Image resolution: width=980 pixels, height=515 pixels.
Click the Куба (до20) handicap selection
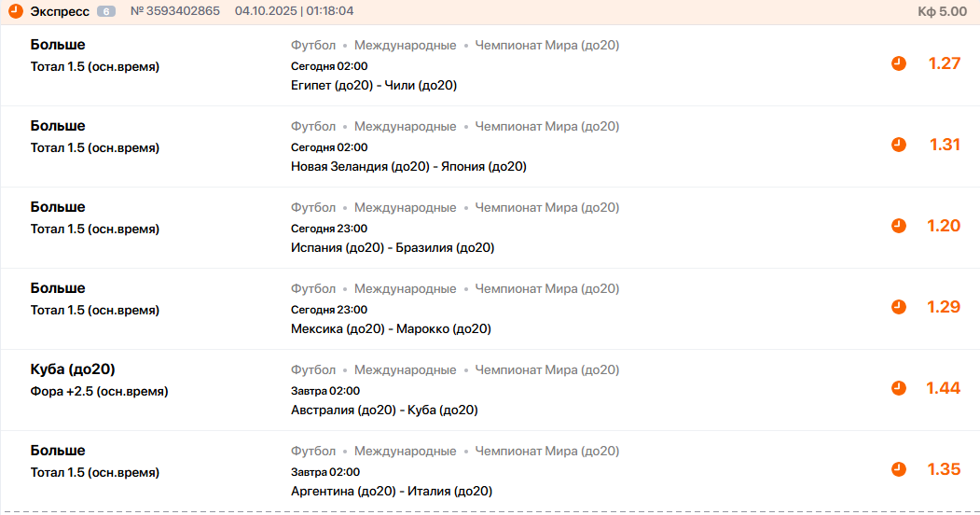coord(73,369)
